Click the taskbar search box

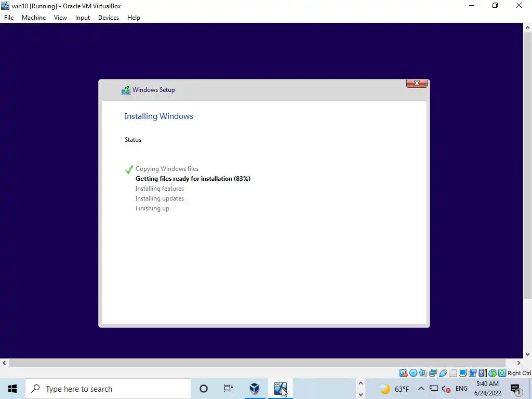pyautogui.click(x=108, y=389)
